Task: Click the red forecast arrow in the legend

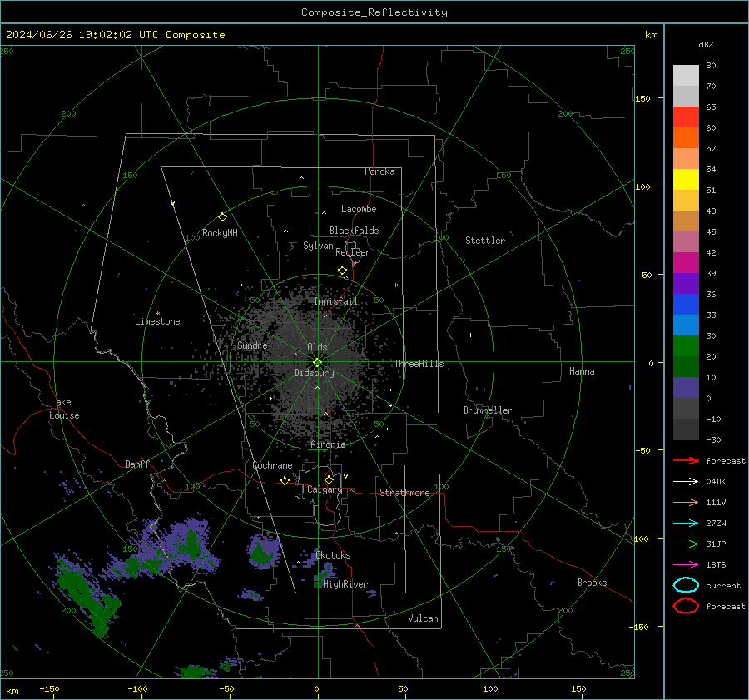Action: [x=686, y=460]
